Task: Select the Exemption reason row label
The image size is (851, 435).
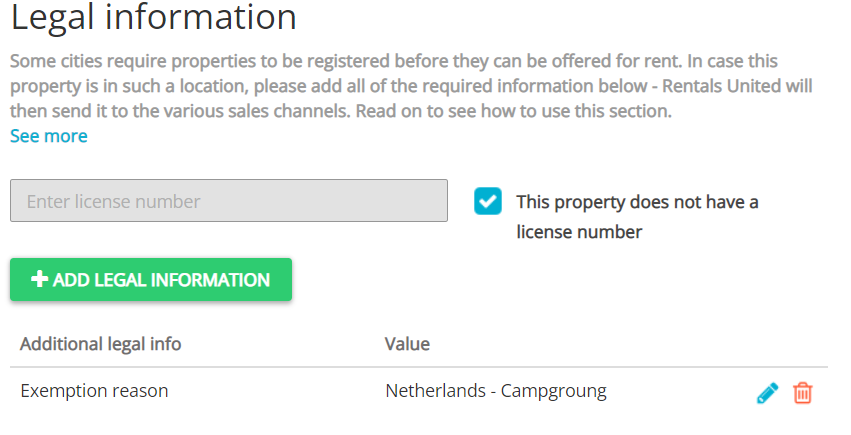Action: point(94,391)
